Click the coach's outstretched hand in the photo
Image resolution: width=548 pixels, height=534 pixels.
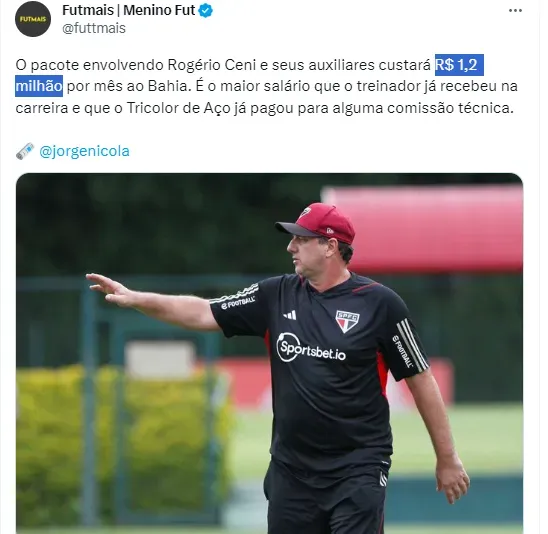pyautogui.click(x=107, y=289)
